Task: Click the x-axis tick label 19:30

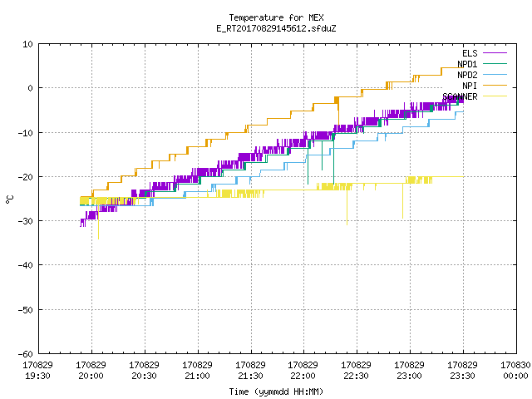Action: coord(37,376)
